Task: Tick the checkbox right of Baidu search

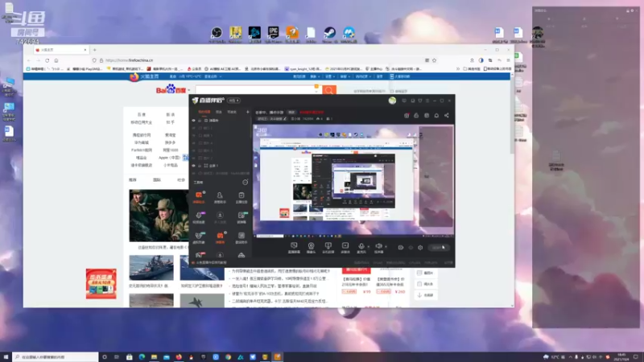Action: [392, 91]
